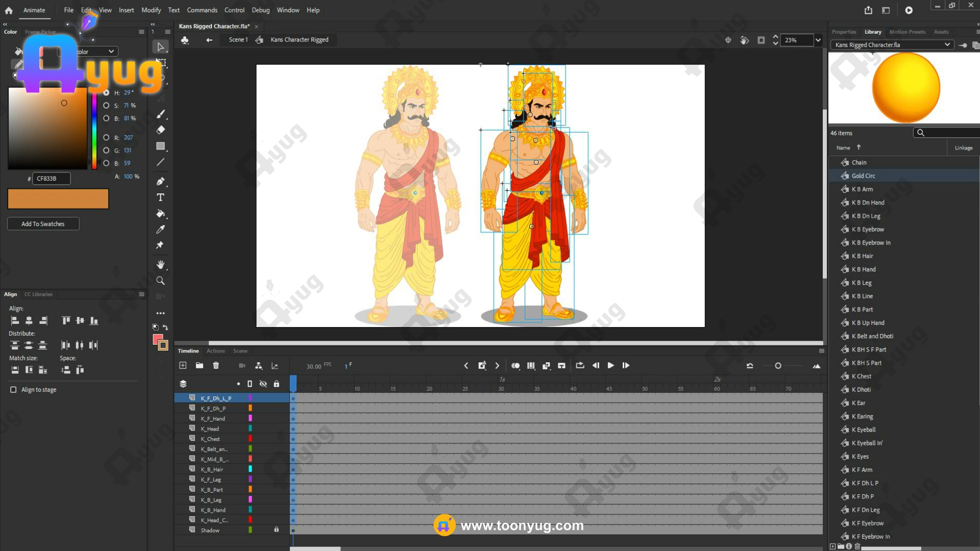The height and width of the screenshot is (551, 980).
Task: Select the Text tool
Action: click(x=160, y=197)
